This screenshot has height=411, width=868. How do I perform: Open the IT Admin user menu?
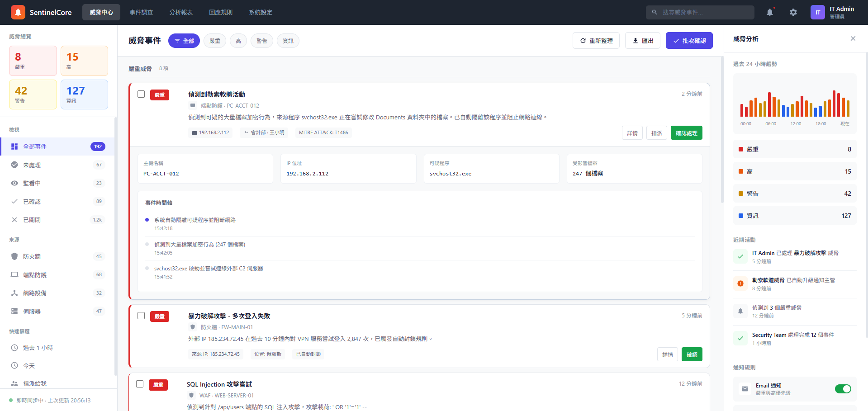(x=832, y=12)
